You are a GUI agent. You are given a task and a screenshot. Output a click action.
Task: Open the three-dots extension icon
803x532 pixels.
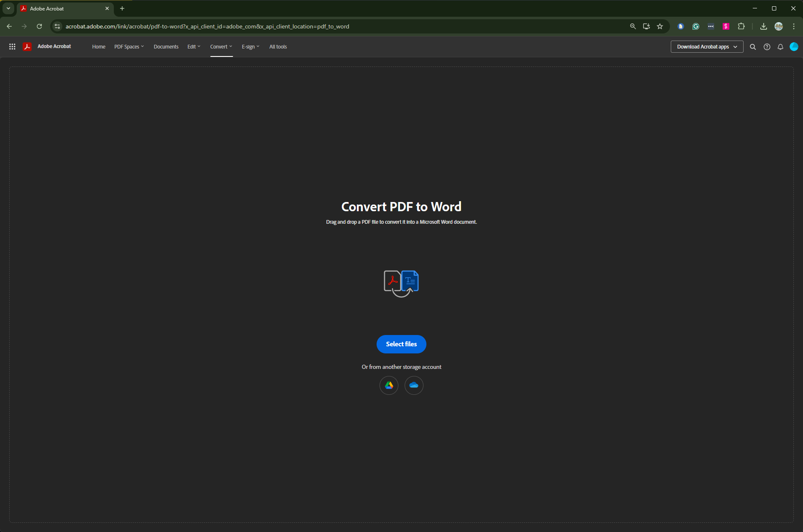click(711, 26)
